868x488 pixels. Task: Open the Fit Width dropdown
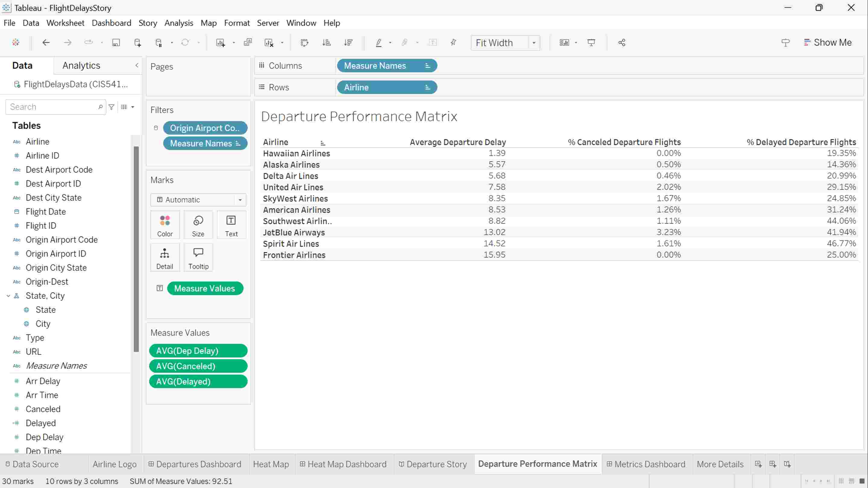534,43
